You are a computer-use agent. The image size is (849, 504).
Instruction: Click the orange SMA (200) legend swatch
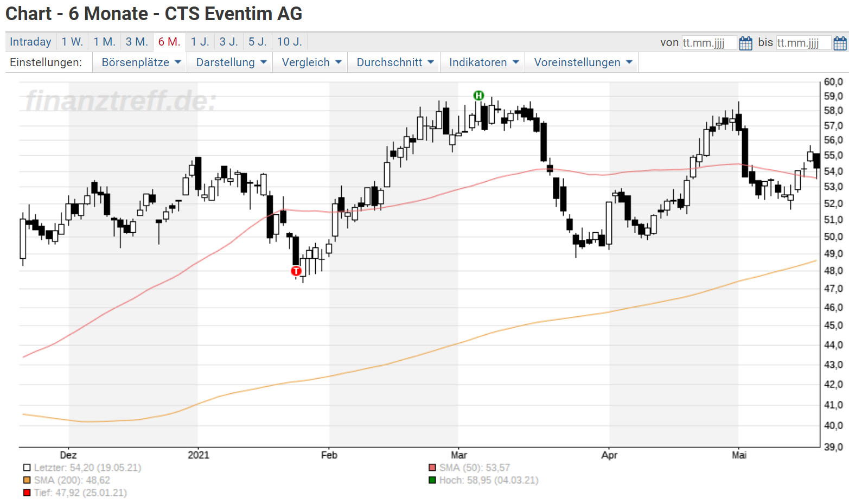click(x=27, y=480)
